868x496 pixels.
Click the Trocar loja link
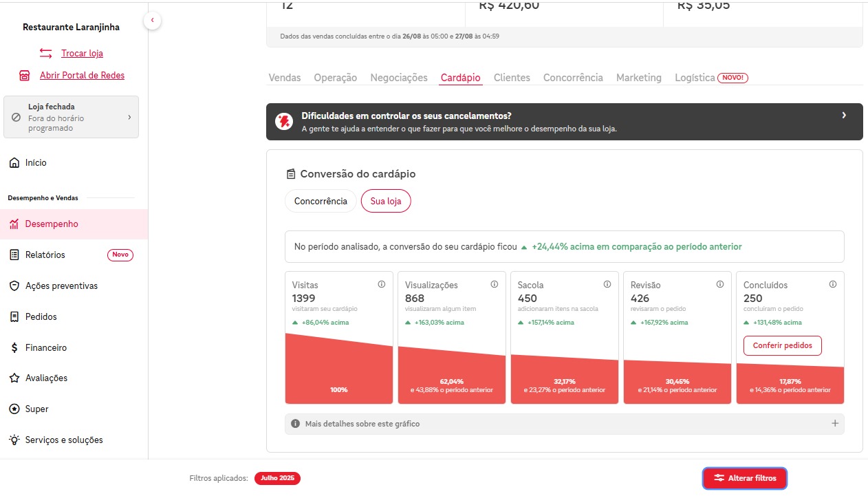click(82, 53)
